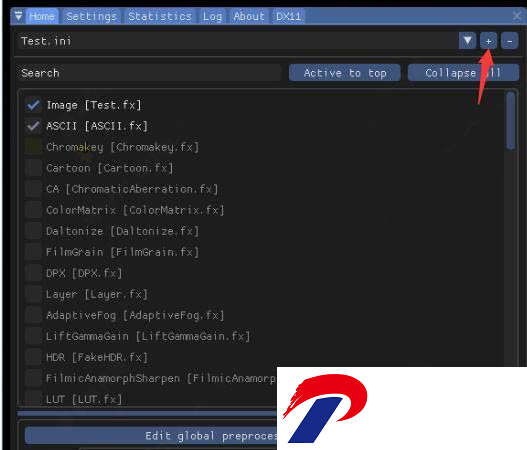Click the minus button to remove the preset
The height and width of the screenshot is (450, 527).
510,41
